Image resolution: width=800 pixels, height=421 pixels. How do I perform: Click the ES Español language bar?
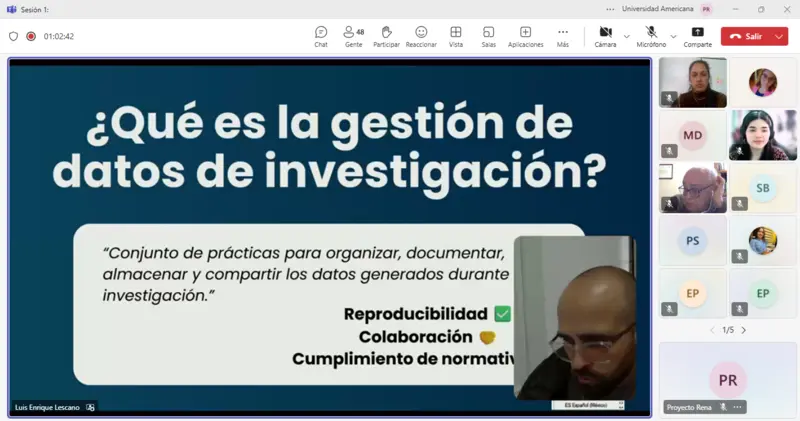(x=587, y=405)
